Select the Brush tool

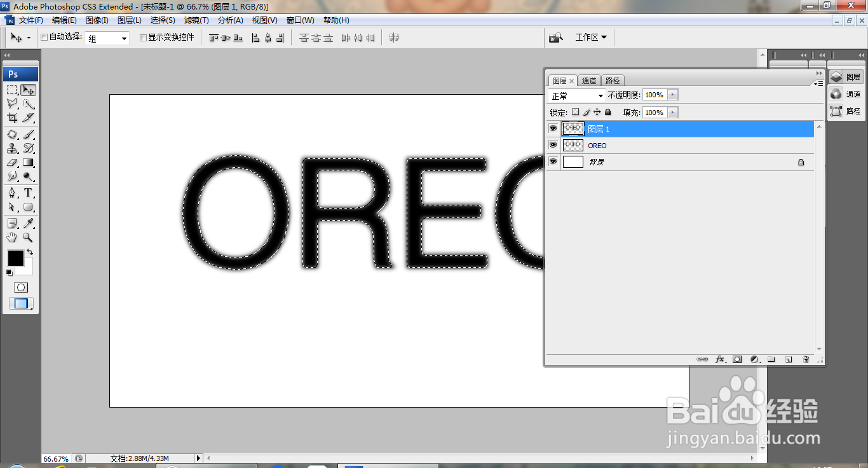(x=29, y=135)
